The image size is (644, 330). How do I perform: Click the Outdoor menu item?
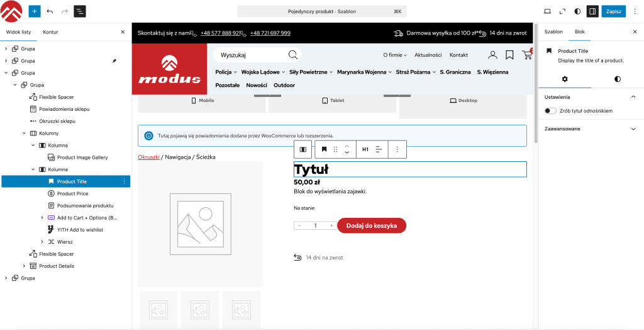[x=284, y=85]
